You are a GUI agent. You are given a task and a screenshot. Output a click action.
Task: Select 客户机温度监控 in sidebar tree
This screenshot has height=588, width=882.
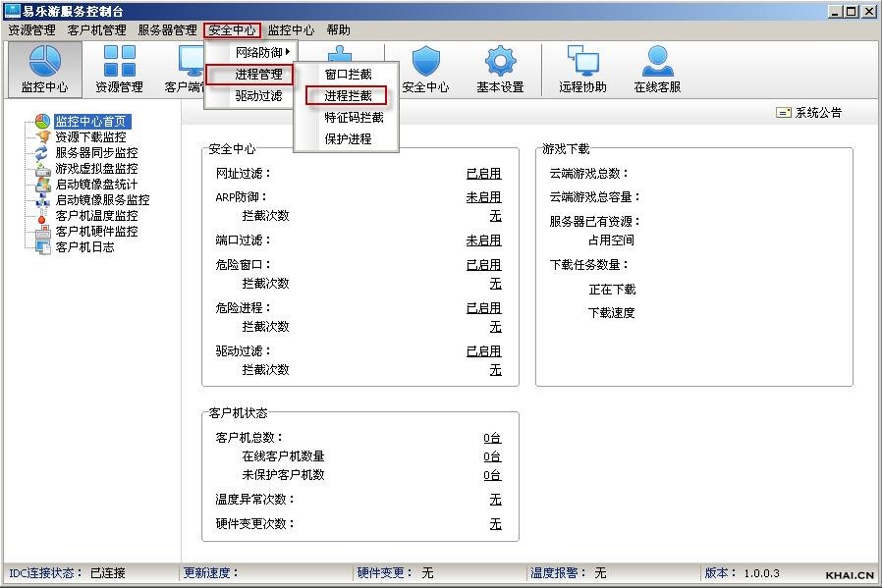(96, 216)
